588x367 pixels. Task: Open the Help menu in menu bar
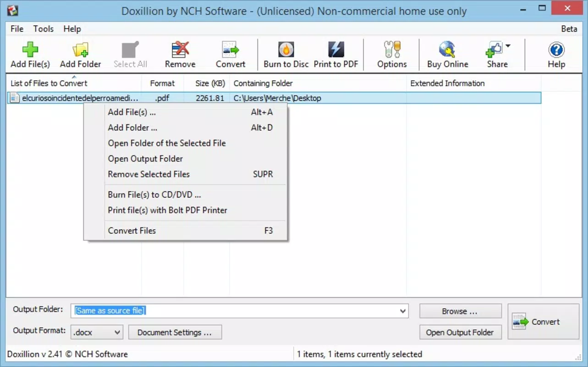(x=72, y=28)
